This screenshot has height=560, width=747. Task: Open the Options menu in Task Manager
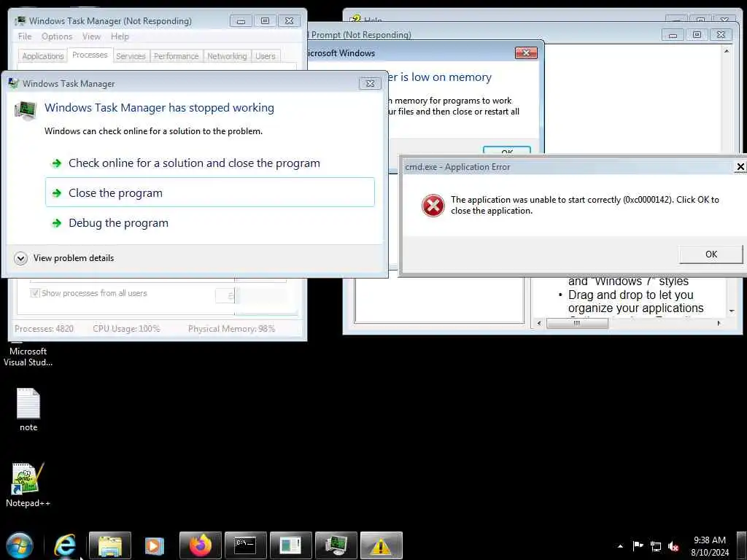click(57, 36)
